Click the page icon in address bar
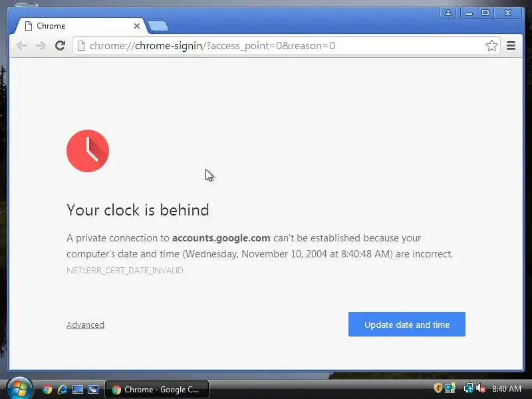The width and height of the screenshot is (532, 399). tap(81, 45)
